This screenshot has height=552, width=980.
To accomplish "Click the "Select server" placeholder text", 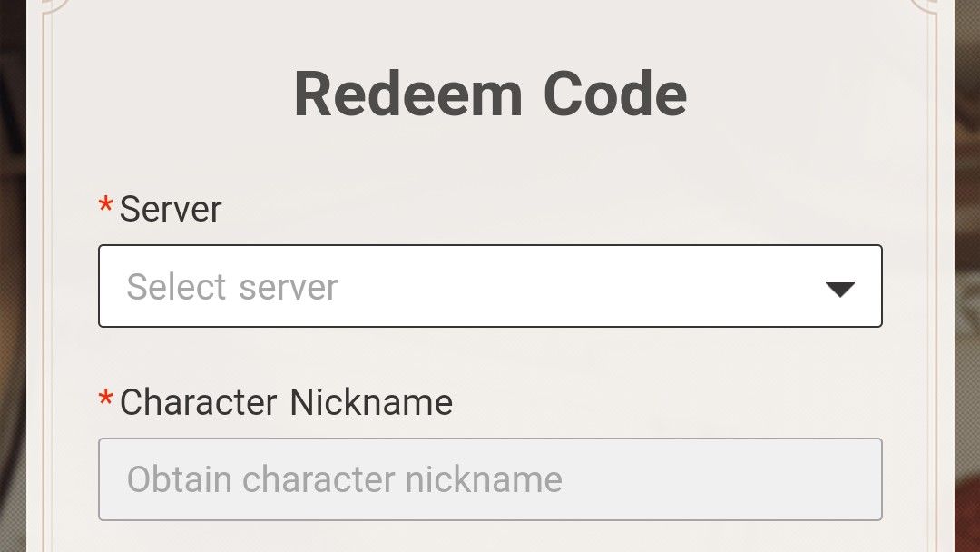I will click(x=232, y=287).
